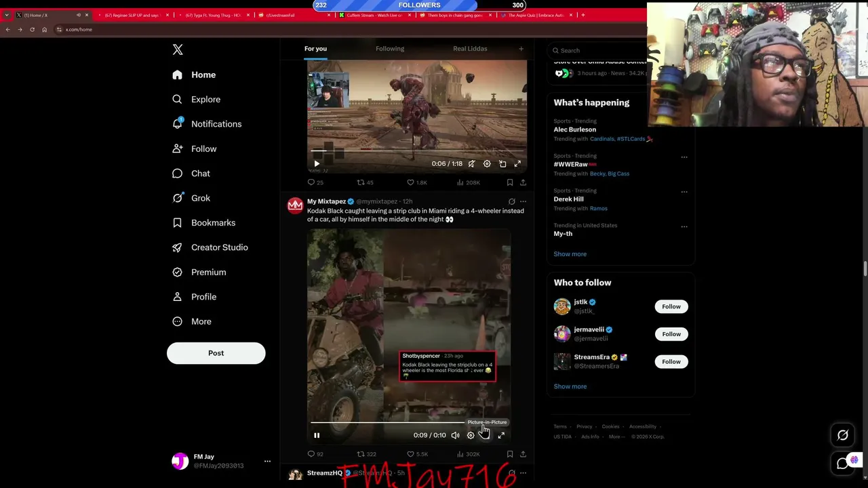Image resolution: width=868 pixels, height=488 pixels.
Task: Ask Grok about the My Mixtapez post
Action: tap(512, 201)
